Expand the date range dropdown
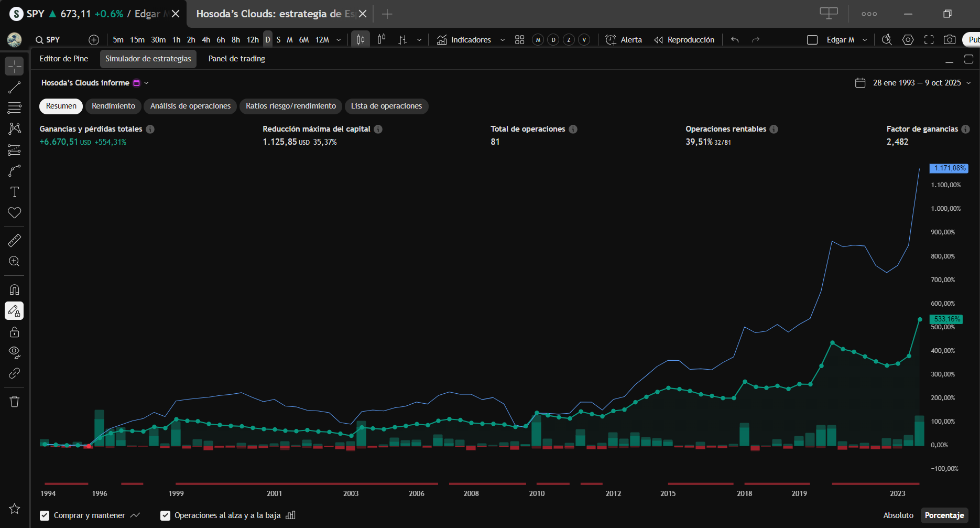The width and height of the screenshot is (980, 528). point(968,83)
